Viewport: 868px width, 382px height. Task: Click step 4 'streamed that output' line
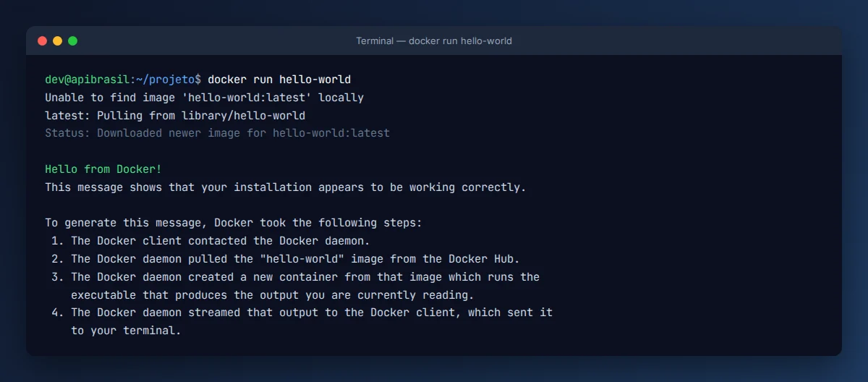coord(302,313)
